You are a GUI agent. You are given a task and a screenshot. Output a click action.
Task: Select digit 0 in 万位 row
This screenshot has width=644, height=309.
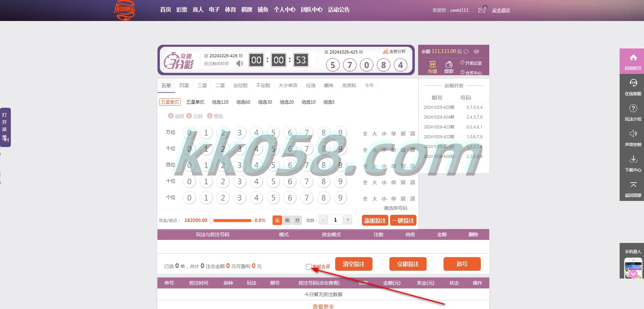(x=189, y=133)
